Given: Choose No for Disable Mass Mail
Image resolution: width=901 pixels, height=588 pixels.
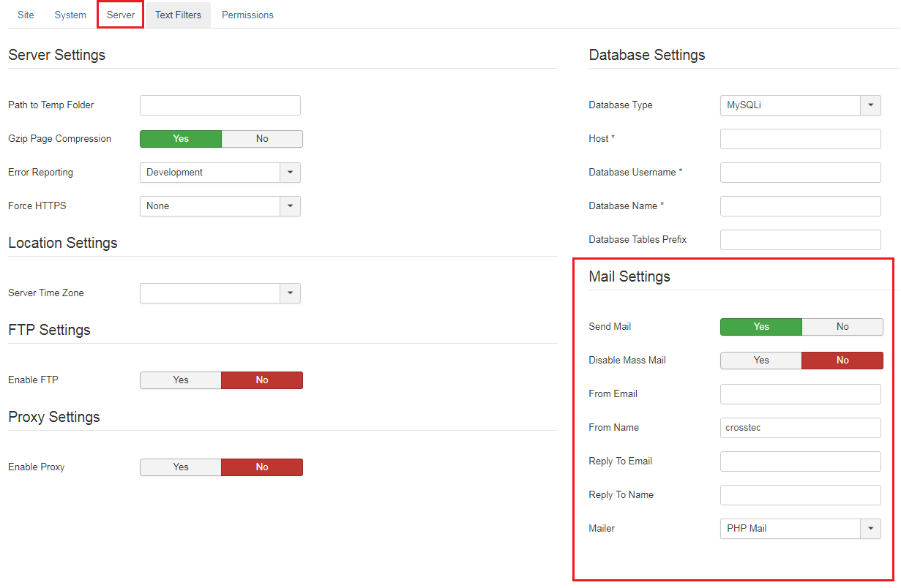Looking at the screenshot, I should (x=842, y=361).
